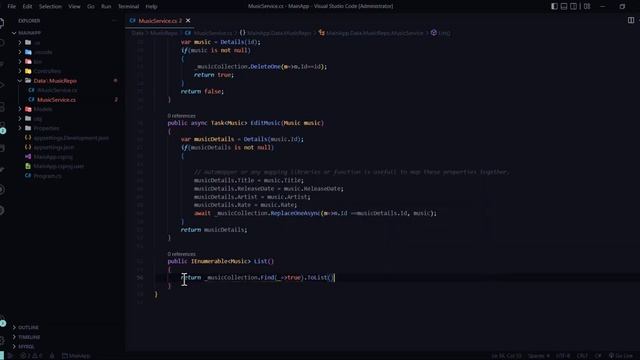
Task: Click 'return false;' line in editor
Action: coord(202,91)
